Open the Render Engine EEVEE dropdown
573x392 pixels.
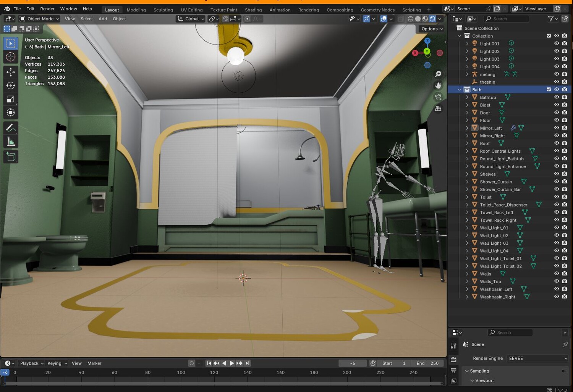537,358
